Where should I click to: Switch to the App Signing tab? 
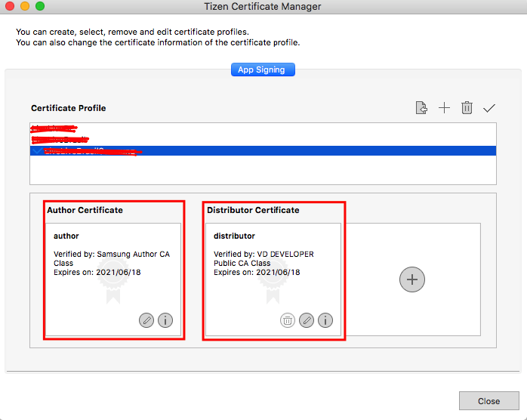tap(262, 69)
